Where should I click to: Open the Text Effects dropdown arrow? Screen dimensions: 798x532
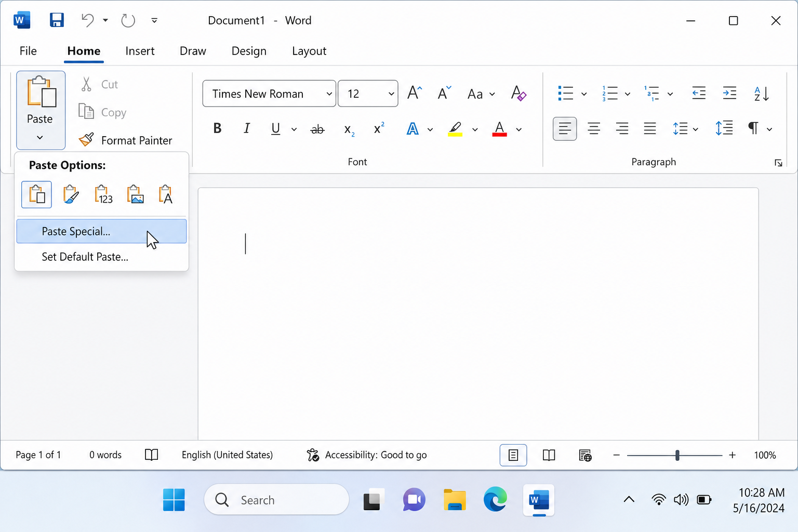430,129
